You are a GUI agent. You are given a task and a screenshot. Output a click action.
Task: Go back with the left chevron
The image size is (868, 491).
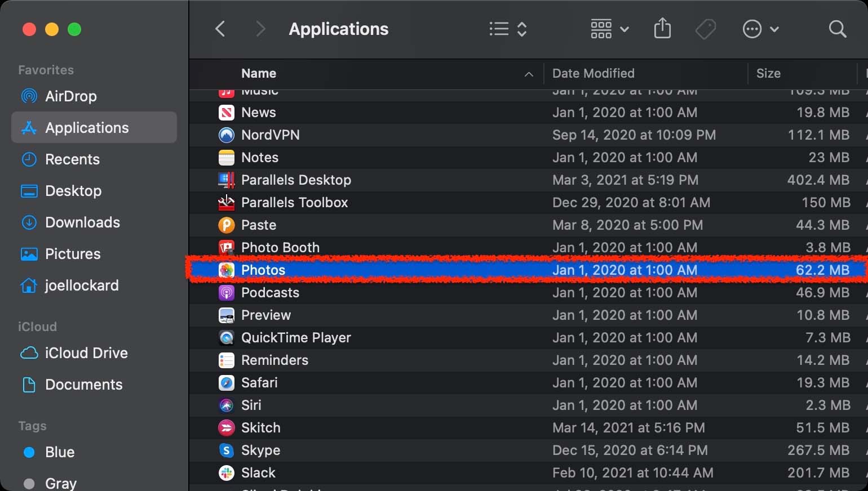click(x=220, y=29)
